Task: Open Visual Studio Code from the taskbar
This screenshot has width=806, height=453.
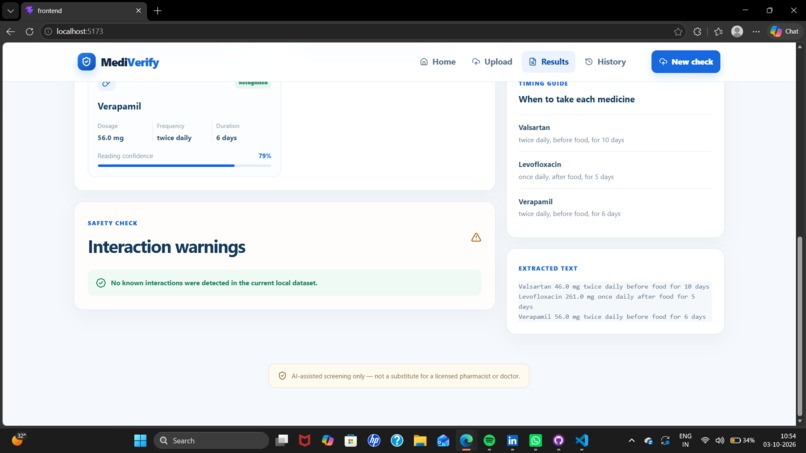Action: [582, 441]
